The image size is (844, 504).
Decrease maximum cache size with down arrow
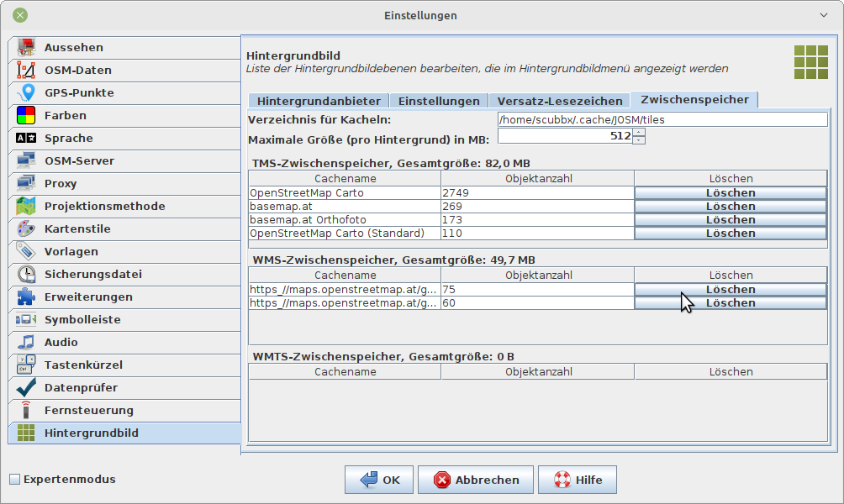point(639,140)
